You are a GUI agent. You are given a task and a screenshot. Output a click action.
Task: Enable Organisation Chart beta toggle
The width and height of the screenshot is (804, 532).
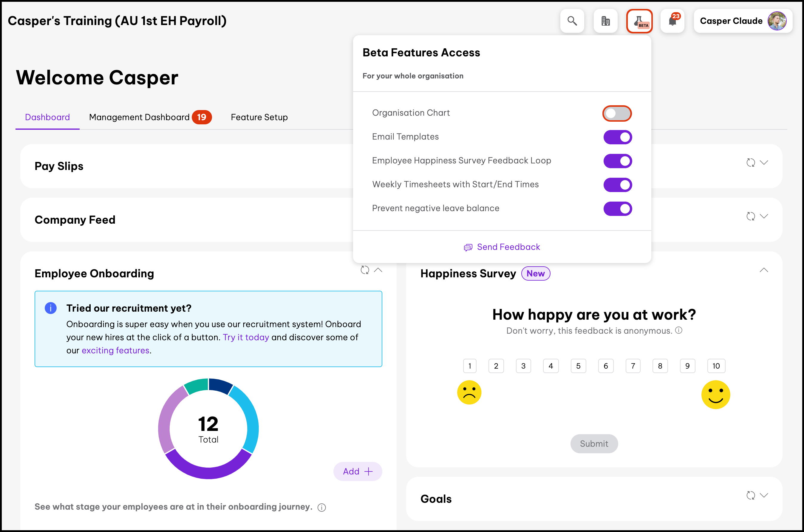click(x=617, y=113)
